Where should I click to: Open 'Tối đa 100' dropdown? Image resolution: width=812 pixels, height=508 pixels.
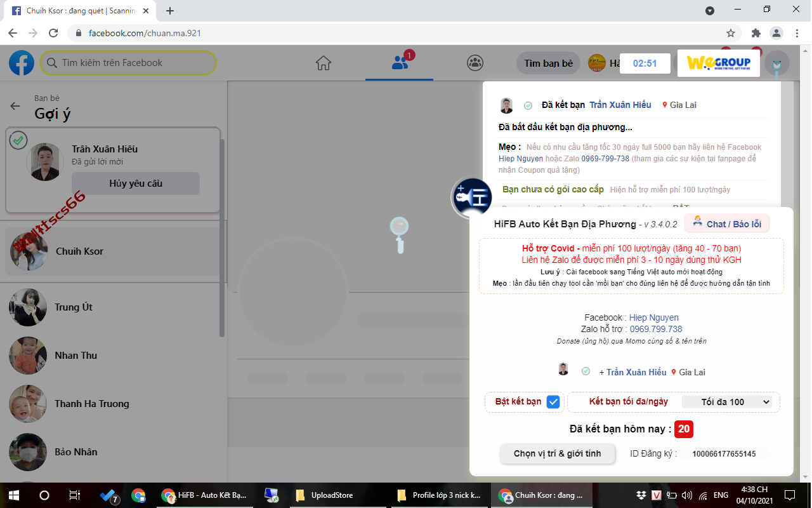[727, 402]
